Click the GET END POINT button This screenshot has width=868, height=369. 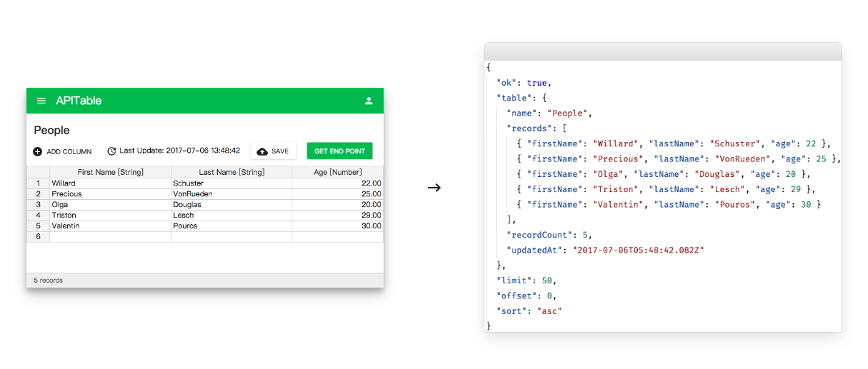click(x=339, y=151)
